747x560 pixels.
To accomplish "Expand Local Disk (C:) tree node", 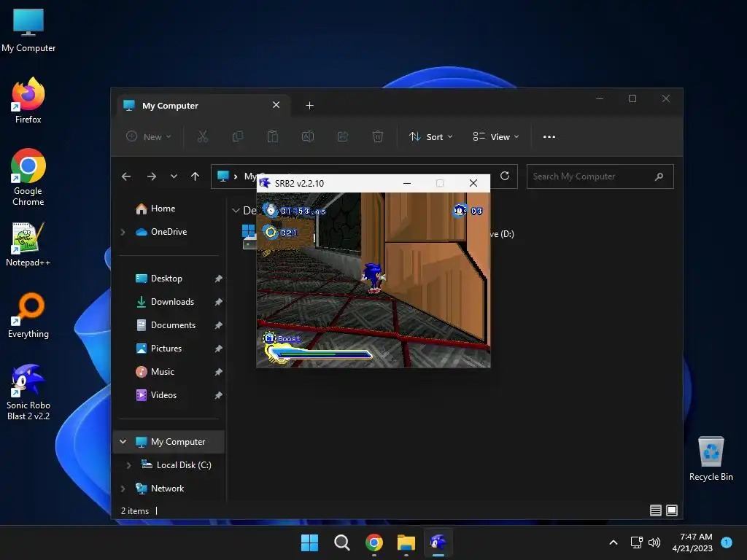I will tap(128, 465).
